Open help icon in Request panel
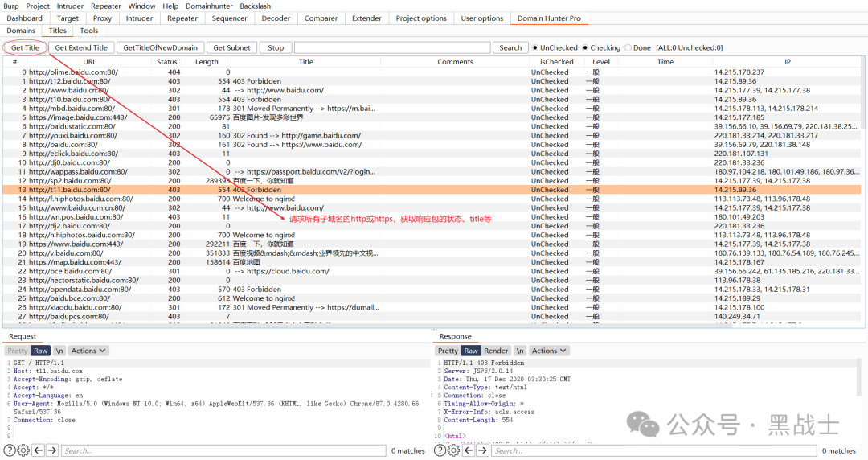Image resolution: width=868 pixels, height=460 pixels. pos(10,450)
